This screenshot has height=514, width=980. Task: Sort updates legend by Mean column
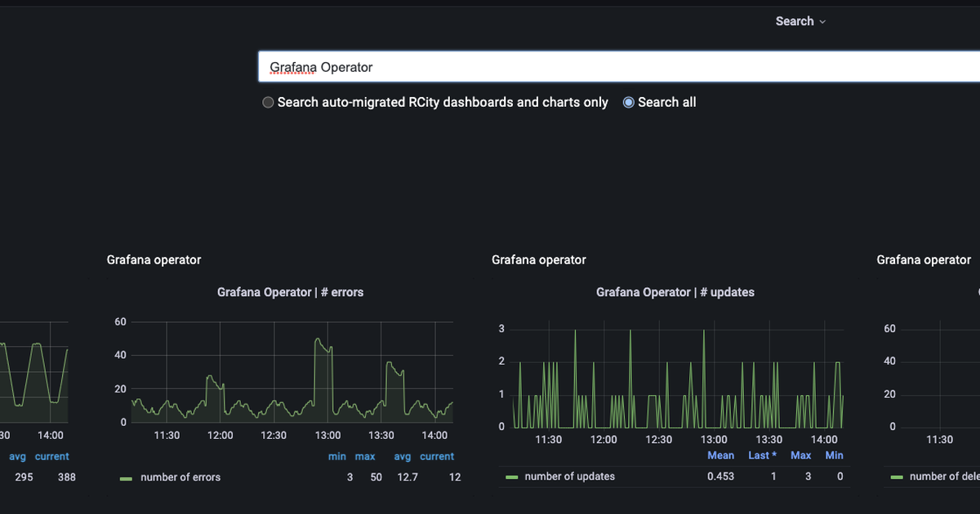[x=720, y=455]
